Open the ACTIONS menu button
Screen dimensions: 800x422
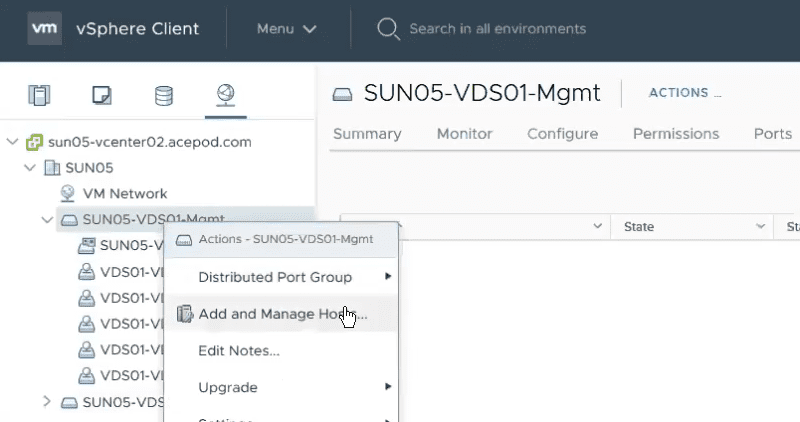685,93
